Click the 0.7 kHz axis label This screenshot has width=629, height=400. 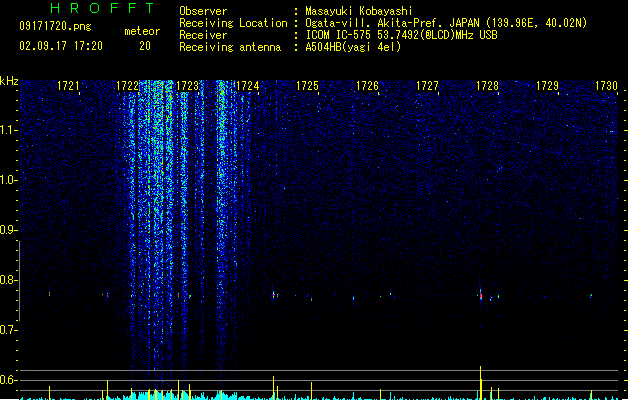coord(8,330)
